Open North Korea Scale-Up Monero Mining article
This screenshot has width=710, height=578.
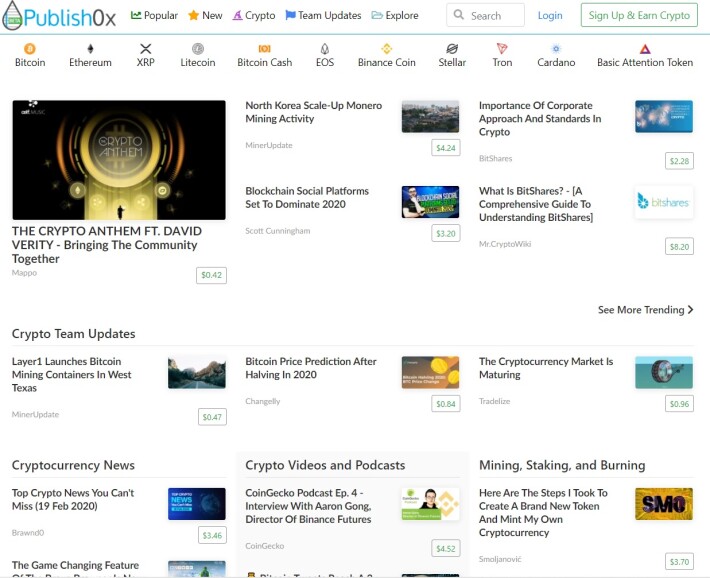coord(313,112)
